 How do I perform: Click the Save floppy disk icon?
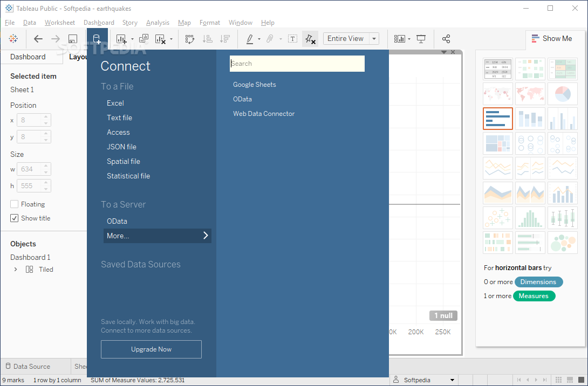(x=73, y=39)
